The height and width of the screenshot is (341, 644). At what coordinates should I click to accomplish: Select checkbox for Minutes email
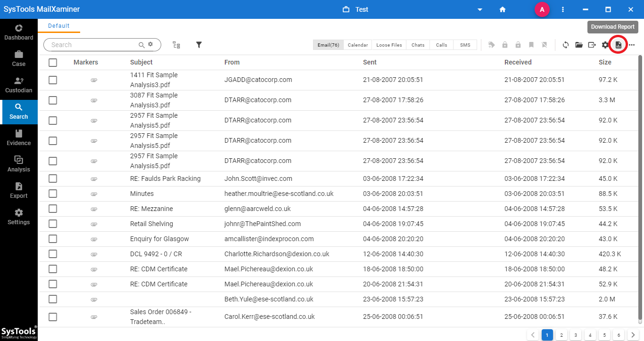click(x=53, y=194)
